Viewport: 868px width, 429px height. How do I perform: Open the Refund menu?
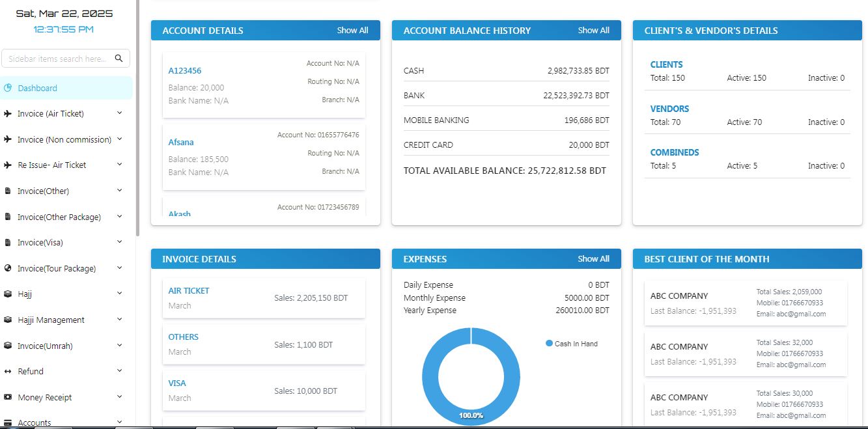point(66,371)
